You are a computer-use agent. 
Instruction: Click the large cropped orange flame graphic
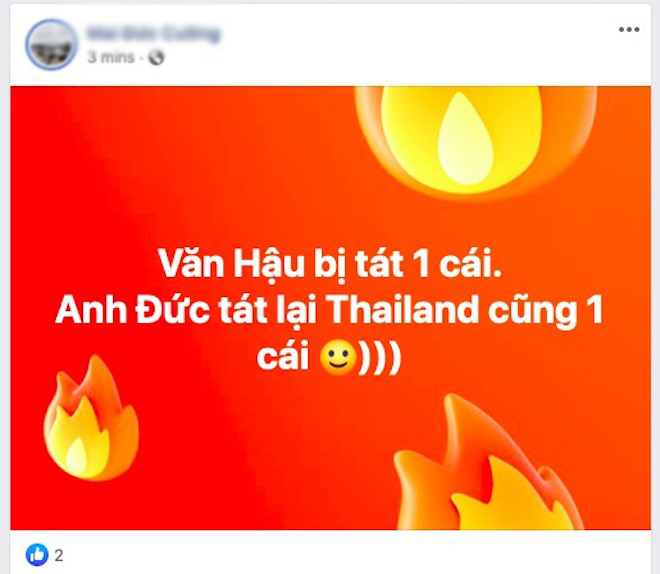(488, 462)
